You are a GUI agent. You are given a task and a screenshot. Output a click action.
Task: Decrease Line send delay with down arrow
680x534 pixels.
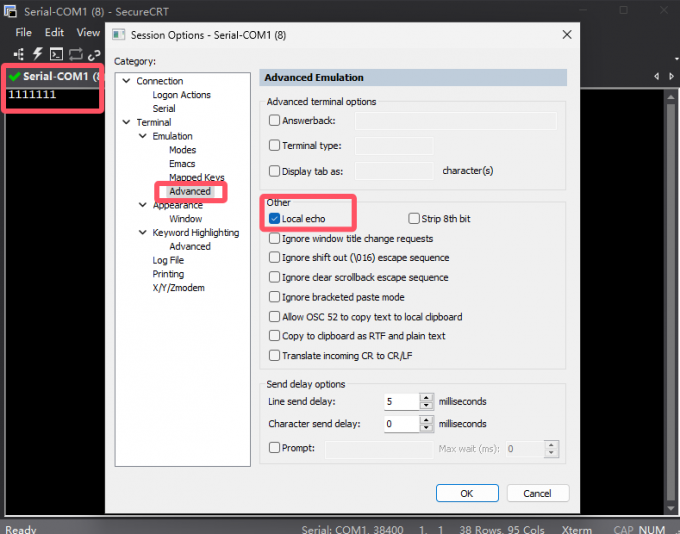click(426, 406)
